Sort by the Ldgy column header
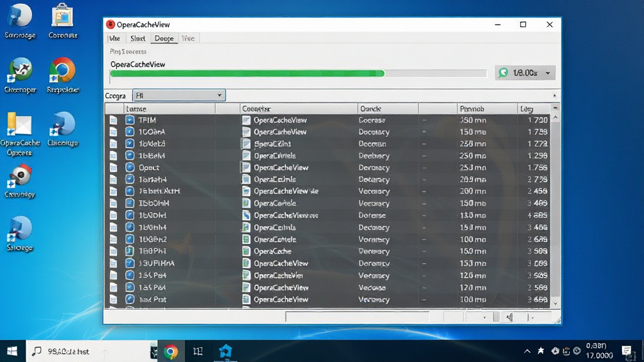 534,109
